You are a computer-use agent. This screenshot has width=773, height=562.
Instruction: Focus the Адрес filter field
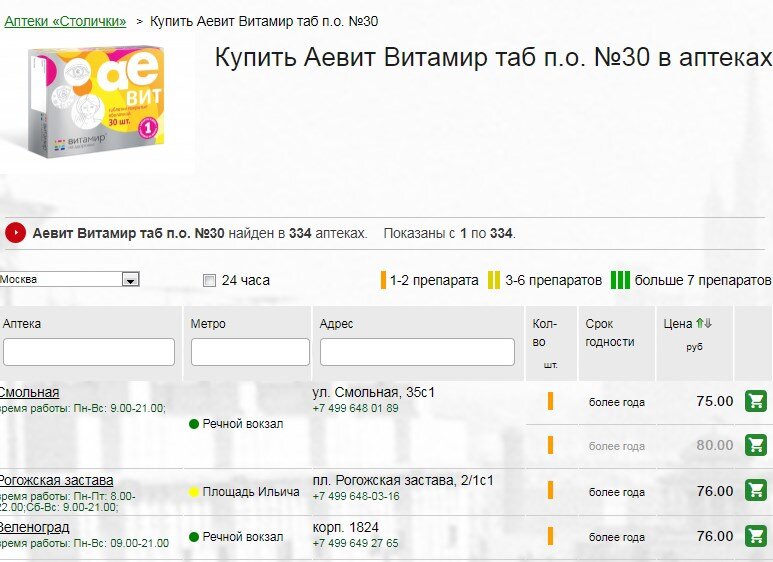[x=417, y=352]
